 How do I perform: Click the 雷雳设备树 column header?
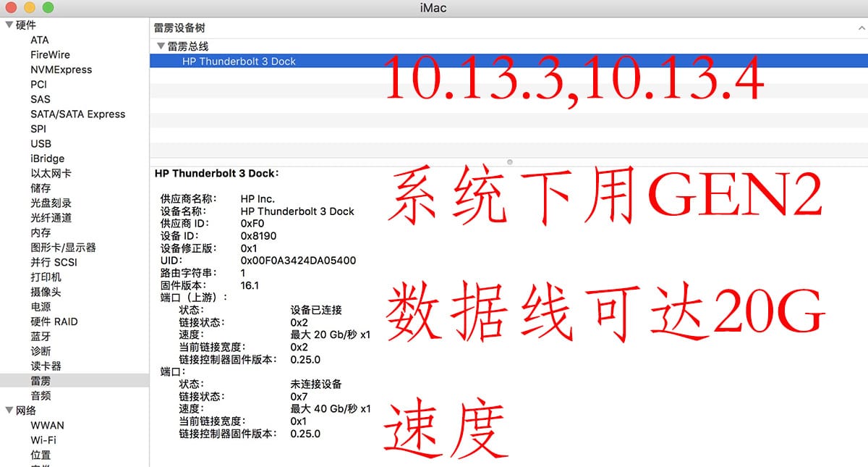pyautogui.click(x=179, y=28)
